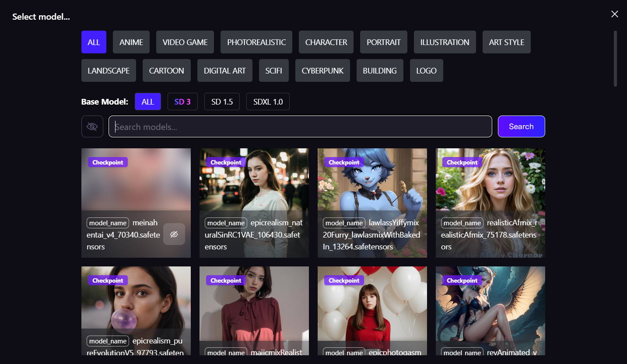627x364 pixels.
Task: Show CHARACTER category models
Action: [326, 42]
